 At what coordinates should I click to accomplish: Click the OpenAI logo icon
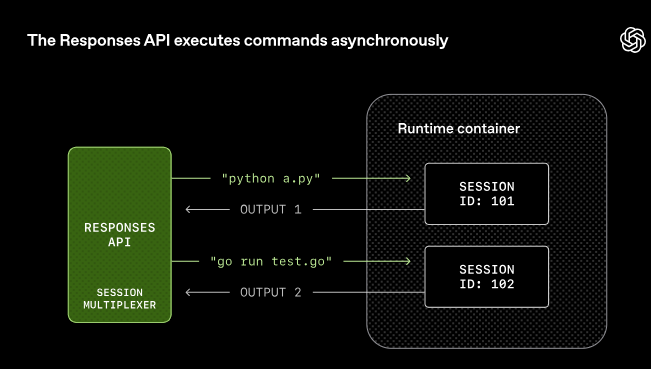[x=633, y=40]
